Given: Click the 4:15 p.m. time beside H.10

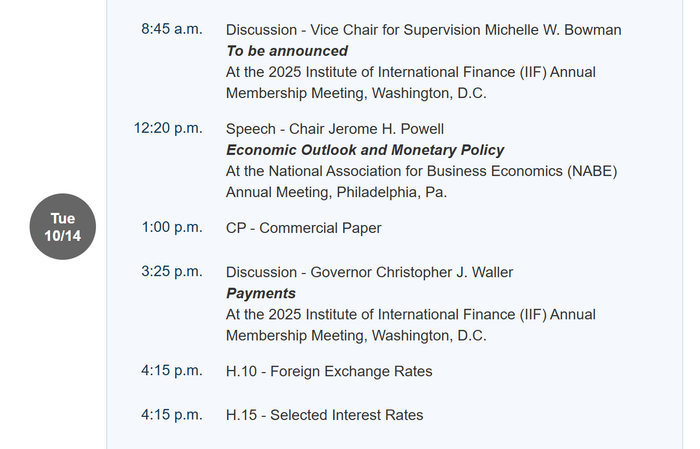Looking at the screenshot, I should (171, 371).
